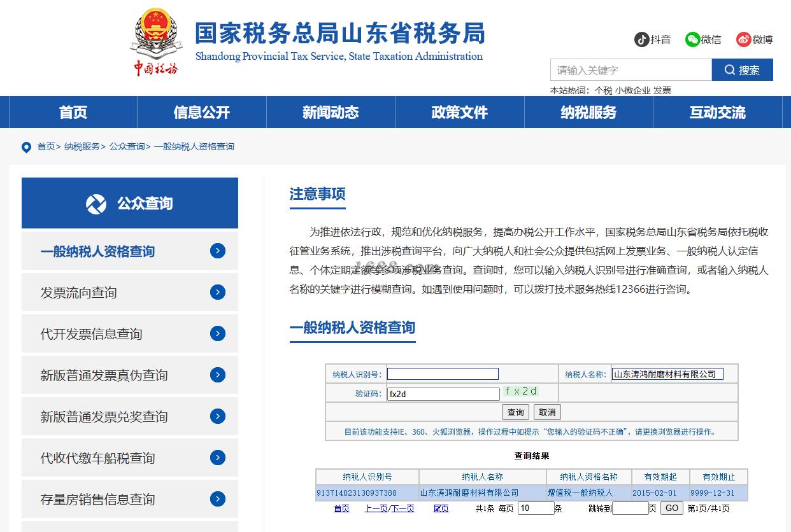Click hot word 发票 under search

tap(662, 90)
